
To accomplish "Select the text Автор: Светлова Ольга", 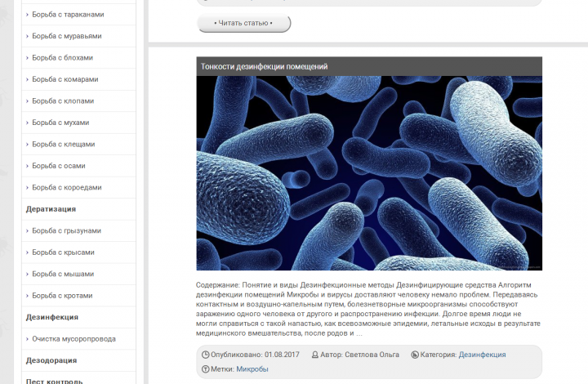I will tap(359, 355).
